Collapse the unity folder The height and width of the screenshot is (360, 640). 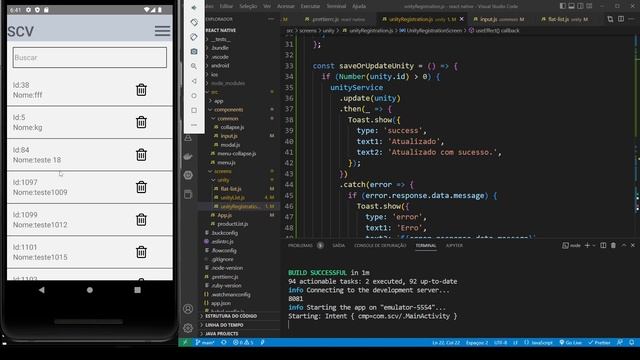[x=223, y=180]
